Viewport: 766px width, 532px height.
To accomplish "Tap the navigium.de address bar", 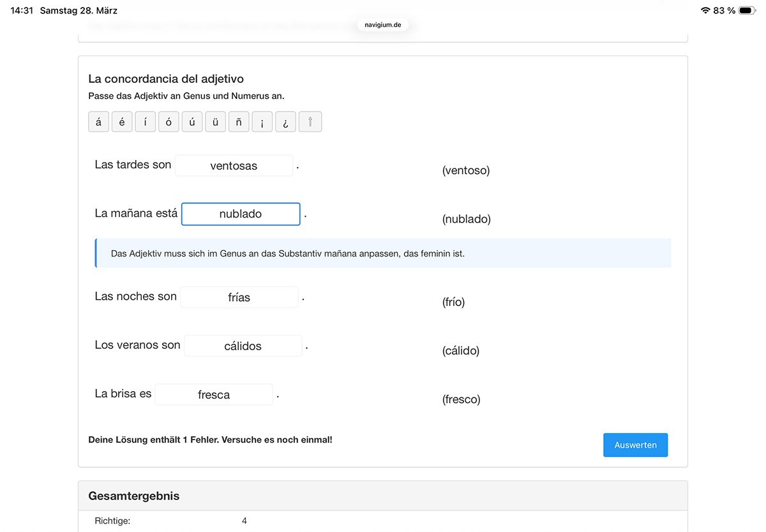I will 383,25.
